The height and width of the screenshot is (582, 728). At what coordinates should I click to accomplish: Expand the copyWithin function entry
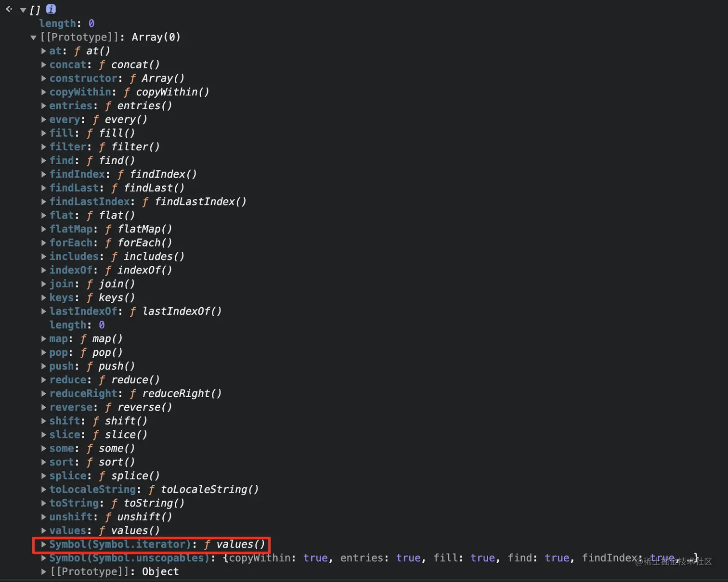(44, 92)
